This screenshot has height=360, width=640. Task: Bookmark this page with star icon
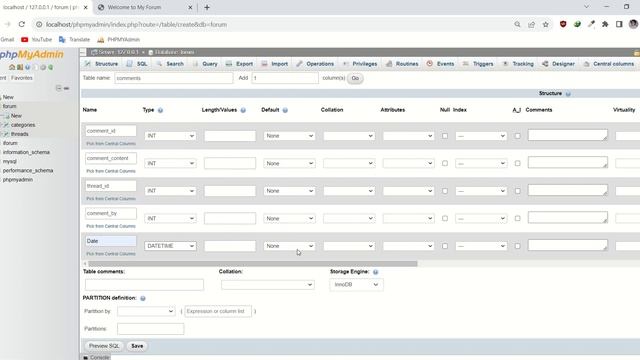point(546,24)
